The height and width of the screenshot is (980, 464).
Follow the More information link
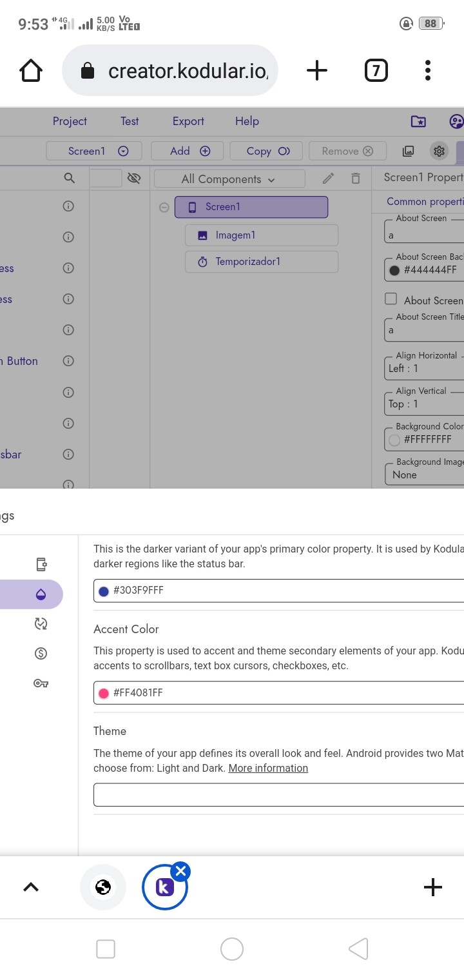[x=268, y=768]
